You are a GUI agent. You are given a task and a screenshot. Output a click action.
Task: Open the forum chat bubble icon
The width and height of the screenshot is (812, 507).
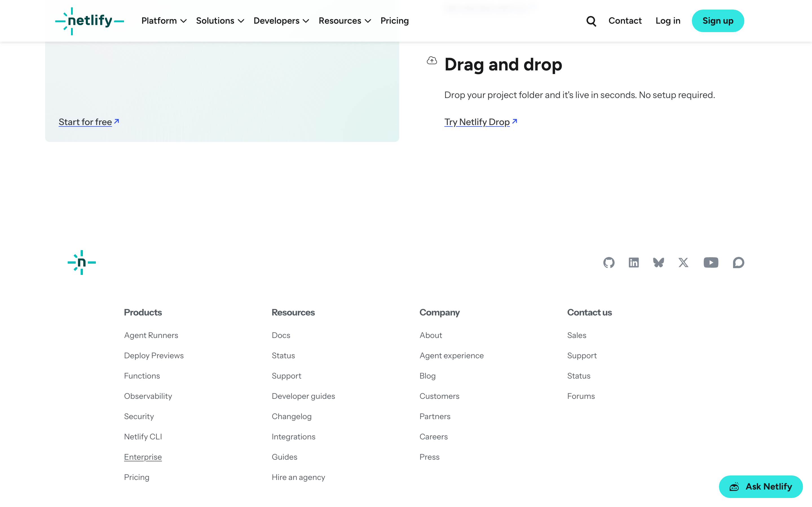tap(738, 263)
